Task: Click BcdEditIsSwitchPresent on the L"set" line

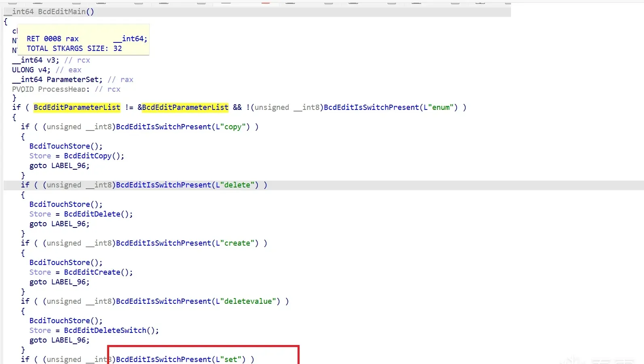Action: tap(163, 360)
